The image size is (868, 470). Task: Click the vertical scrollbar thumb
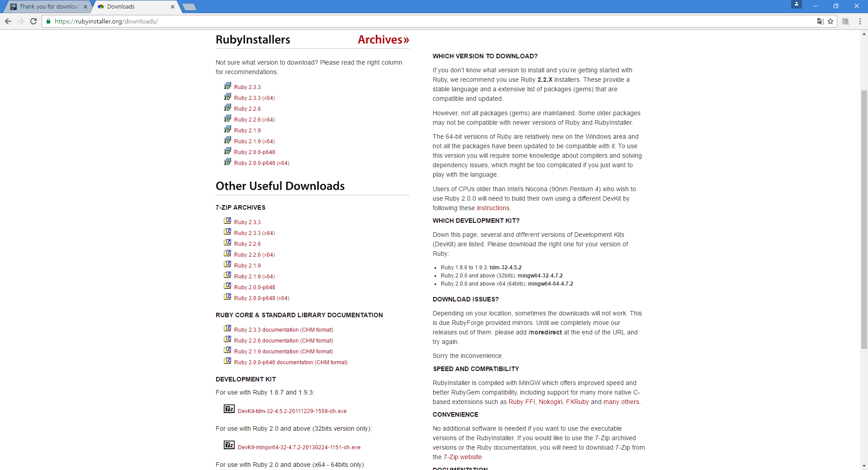tap(864, 219)
